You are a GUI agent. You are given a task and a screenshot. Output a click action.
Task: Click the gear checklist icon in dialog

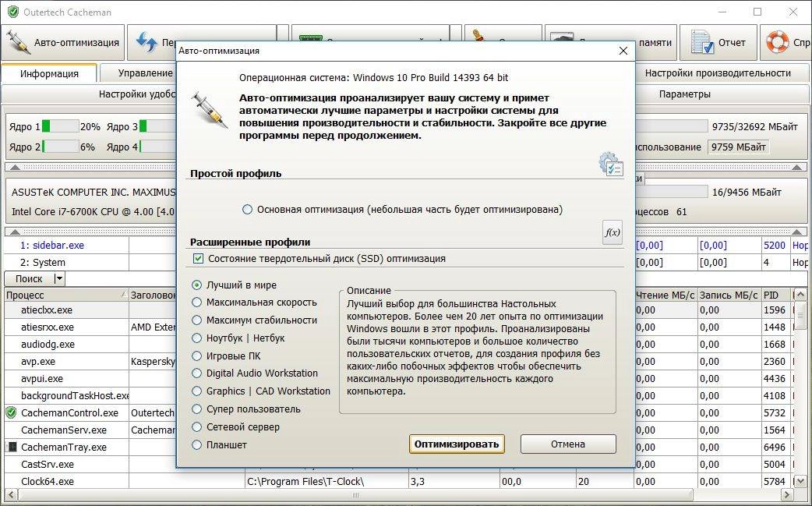610,165
